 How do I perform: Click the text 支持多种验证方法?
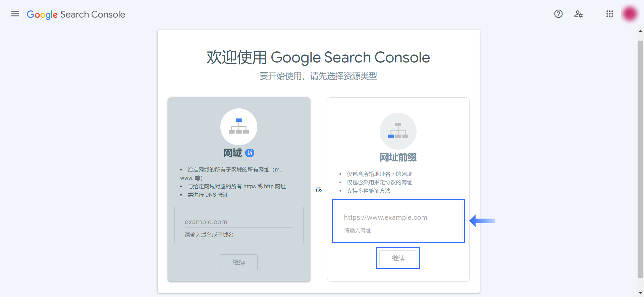pos(369,191)
